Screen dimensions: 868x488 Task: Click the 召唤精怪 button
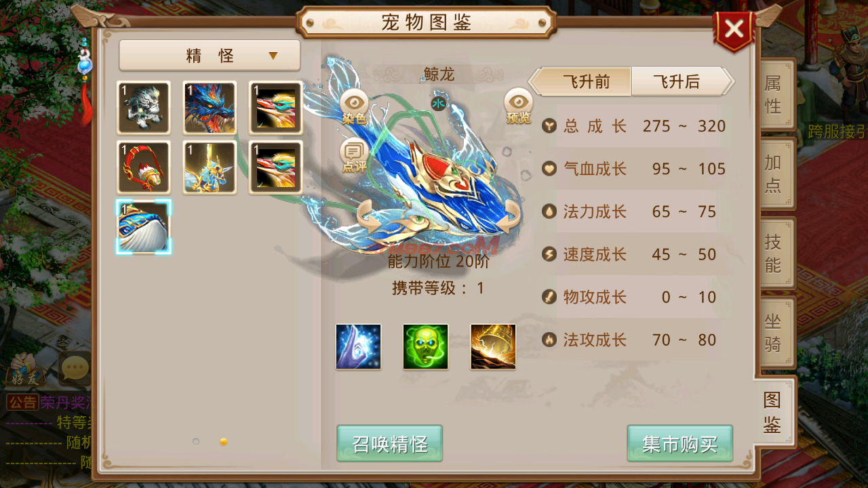click(x=390, y=444)
